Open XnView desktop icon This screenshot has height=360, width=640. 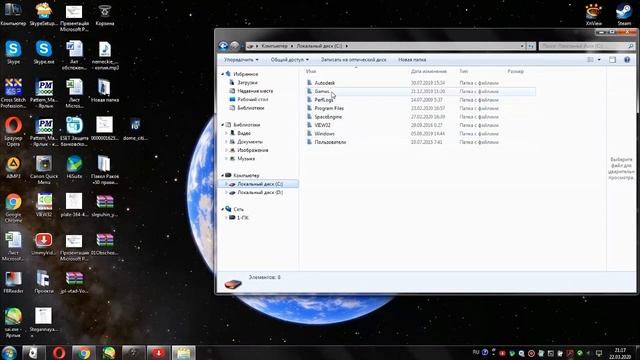pyautogui.click(x=593, y=14)
